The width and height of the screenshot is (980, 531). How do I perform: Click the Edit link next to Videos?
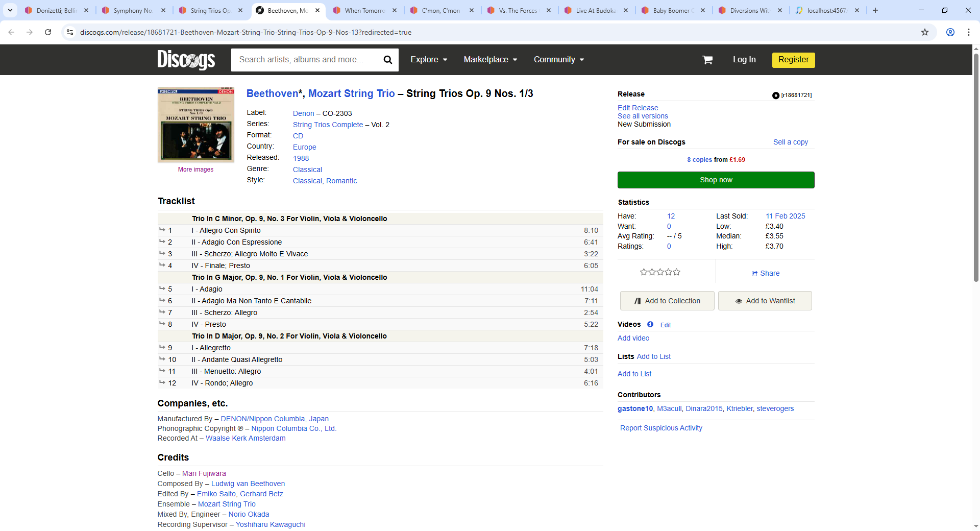[x=666, y=325]
